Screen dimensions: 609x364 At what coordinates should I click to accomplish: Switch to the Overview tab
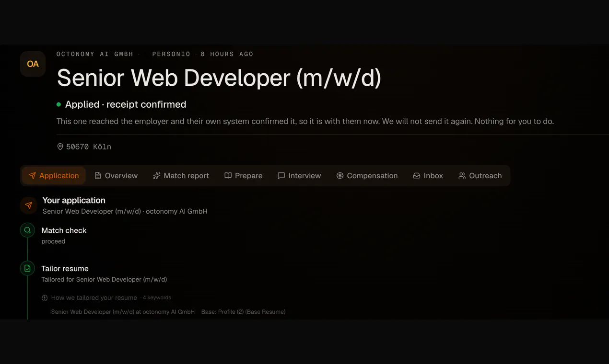[x=116, y=176]
